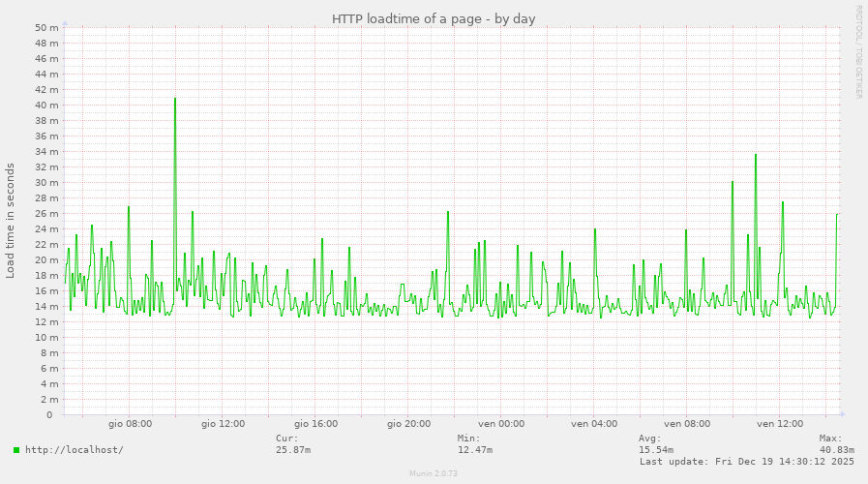The width and height of the screenshot is (868, 484).
Task: Click the Avg: column header
Action: click(x=650, y=439)
